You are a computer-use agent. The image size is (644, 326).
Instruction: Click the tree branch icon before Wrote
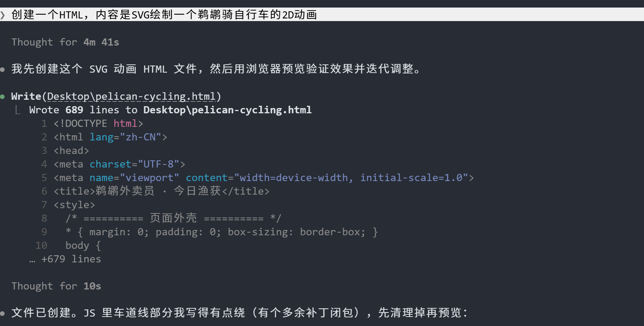coord(17,110)
